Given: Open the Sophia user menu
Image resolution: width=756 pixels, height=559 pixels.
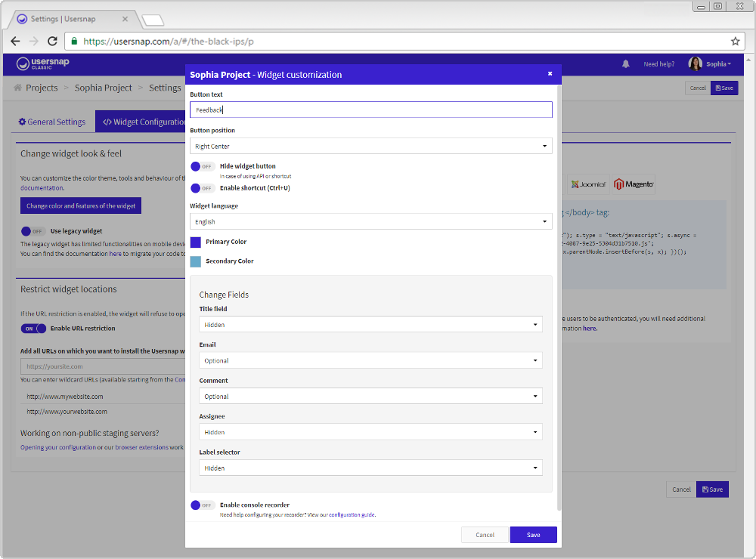Looking at the screenshot, I should click(x=718, y=64).
